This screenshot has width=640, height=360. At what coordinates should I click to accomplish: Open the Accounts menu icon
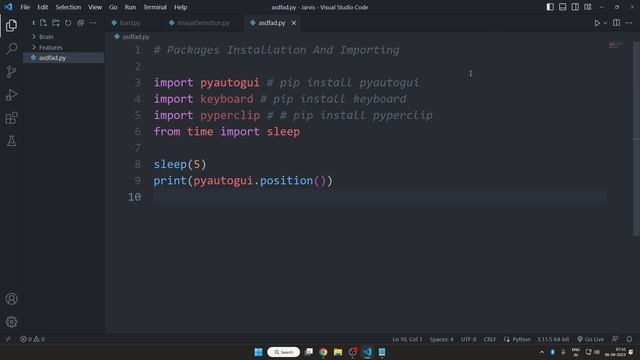click(x=11, y=299)
